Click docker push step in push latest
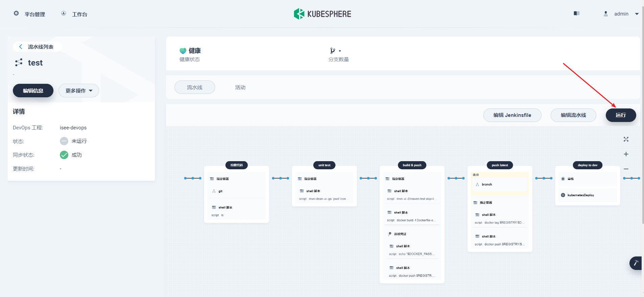Screen dimensions: 644x297 point(500,240)
